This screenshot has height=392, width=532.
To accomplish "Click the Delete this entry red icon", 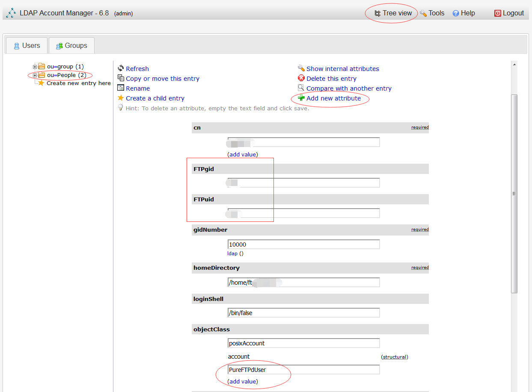I will pyautogui.click(x=301, y=78).
